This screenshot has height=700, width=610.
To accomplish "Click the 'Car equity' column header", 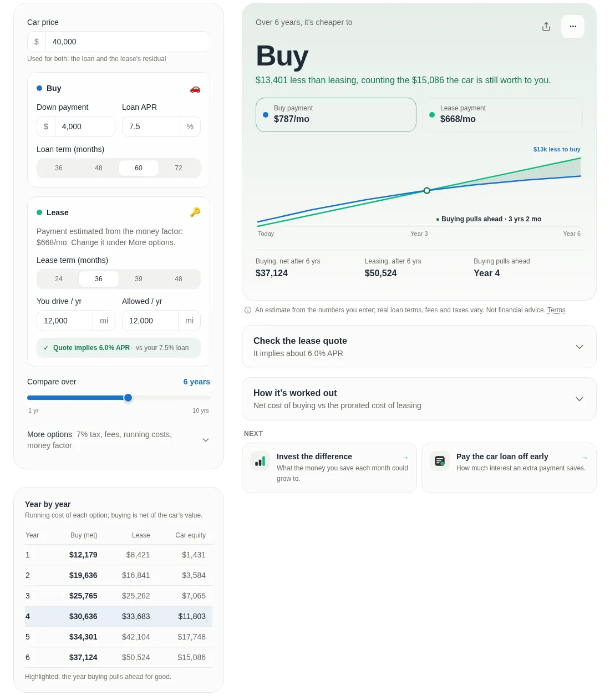I will pos(190,535).
